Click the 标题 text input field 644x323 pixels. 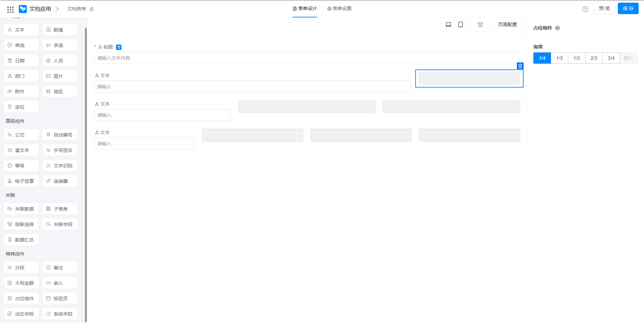[307, 58]
